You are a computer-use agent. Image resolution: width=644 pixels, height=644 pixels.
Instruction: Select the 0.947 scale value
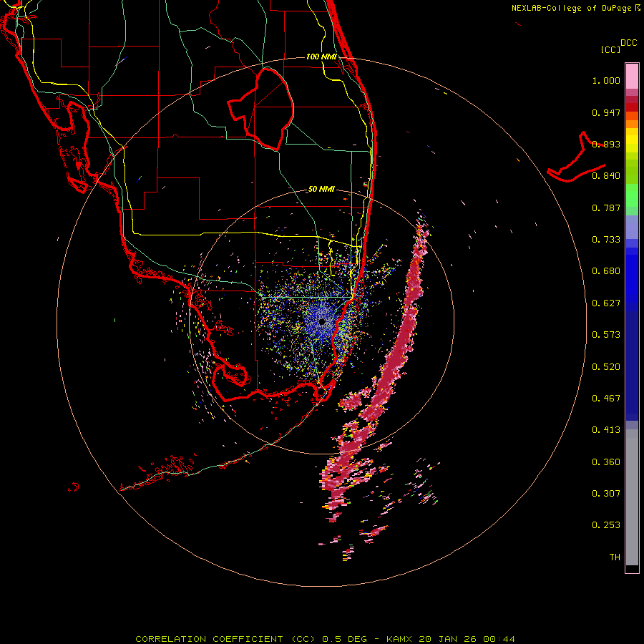tap(606, 112)
